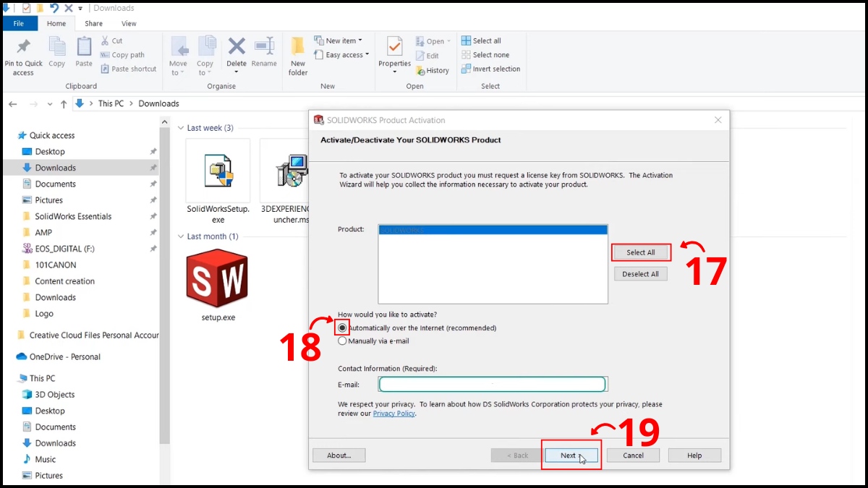Switch to the View ribbon tab
This screenshot has height=488, width=868.
coord(129,24)
